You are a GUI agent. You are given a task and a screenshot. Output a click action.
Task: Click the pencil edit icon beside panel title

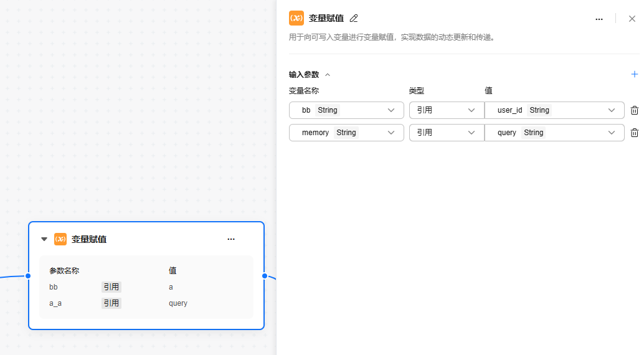[354, 19]
